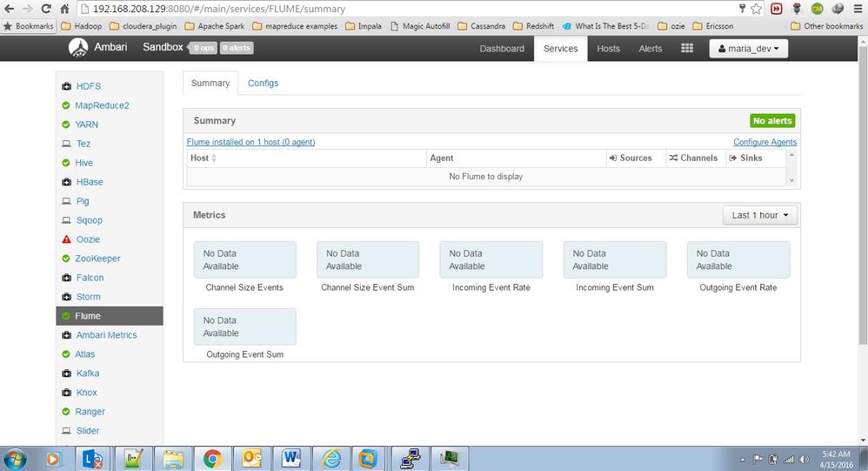Open Other bookmarks folder
868x471 pixels.
[827, 26]
